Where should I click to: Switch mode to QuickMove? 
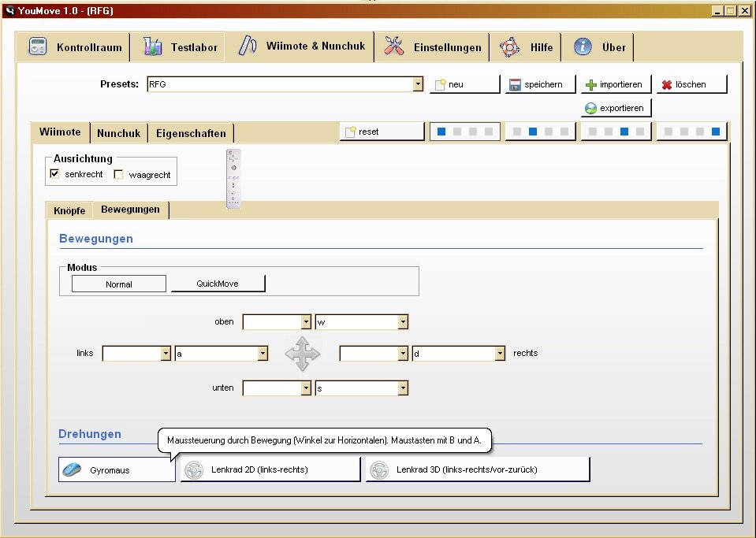[x=218, y=284]
